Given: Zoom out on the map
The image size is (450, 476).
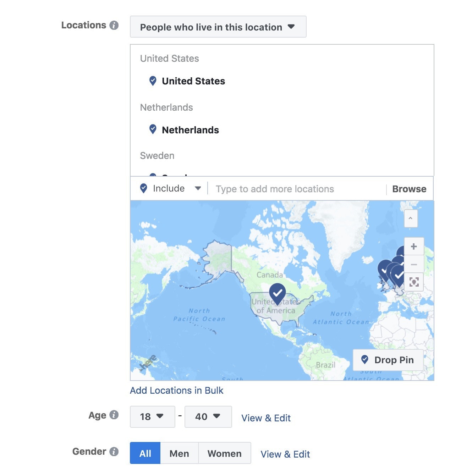Looking at the screenshot, I should [413, 264].
